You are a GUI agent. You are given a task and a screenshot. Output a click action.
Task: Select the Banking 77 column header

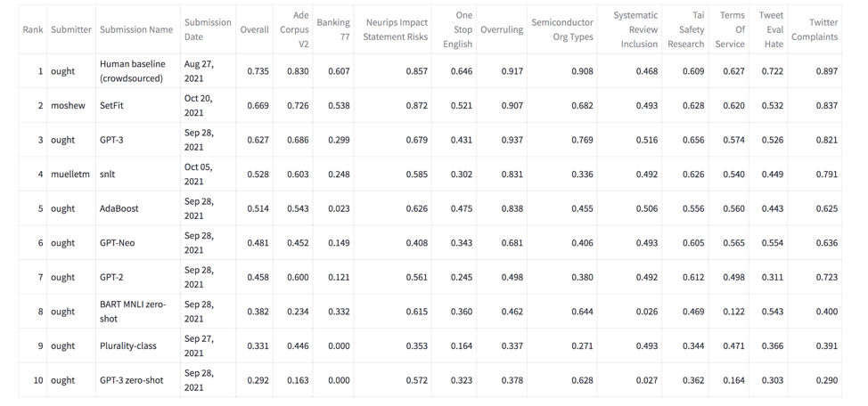pyautogui.click(x=333, y=29)
